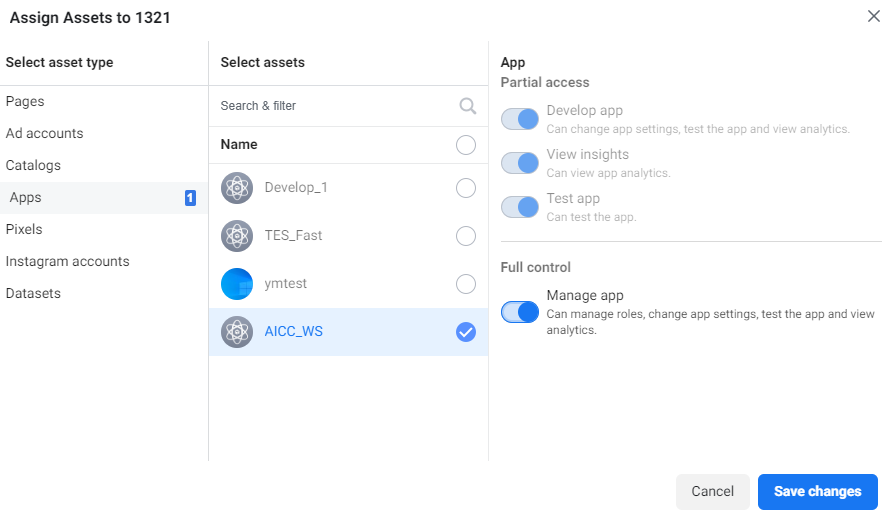This screenshot has height=520, width=893.
Task: Click the blue Apps count badge
Action: [190, 198]
